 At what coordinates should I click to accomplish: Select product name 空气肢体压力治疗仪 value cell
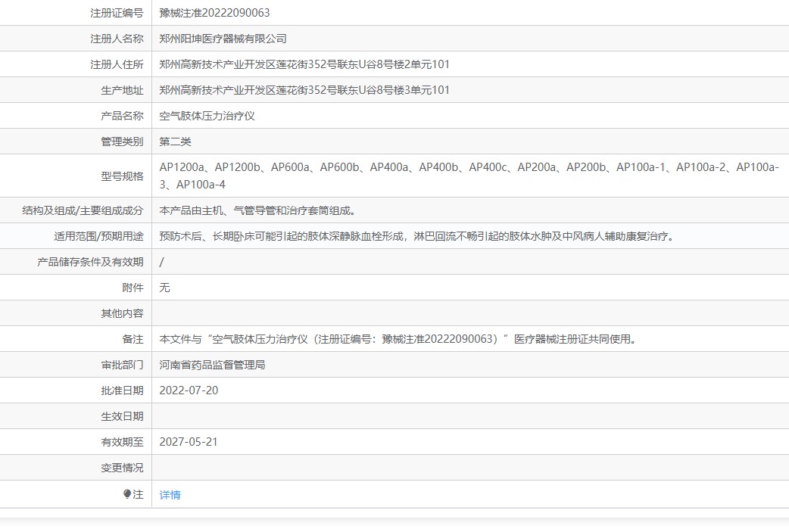[207, 116]
